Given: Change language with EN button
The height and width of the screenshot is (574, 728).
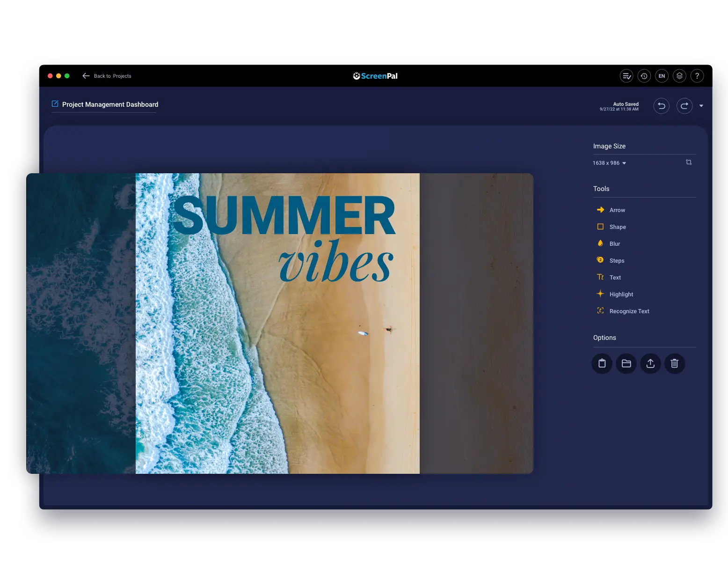Looking at the screenshot, I should pyautogui.click(x=662, y=76).
